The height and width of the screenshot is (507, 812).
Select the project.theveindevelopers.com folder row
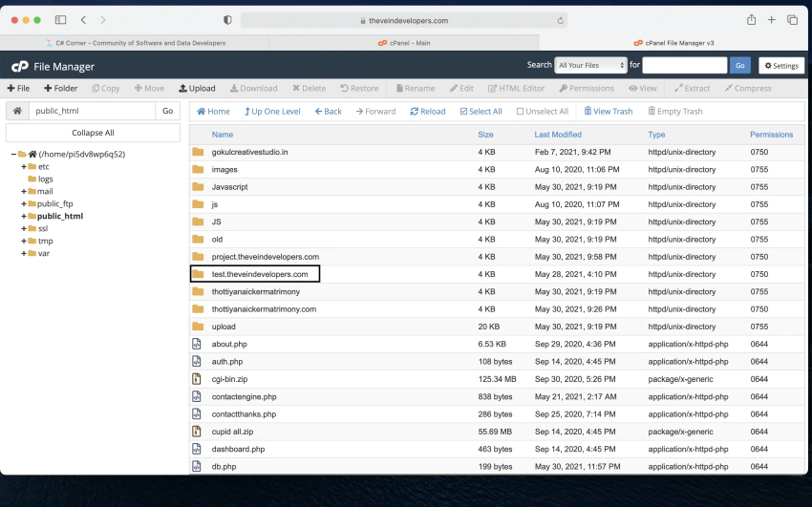497,257
